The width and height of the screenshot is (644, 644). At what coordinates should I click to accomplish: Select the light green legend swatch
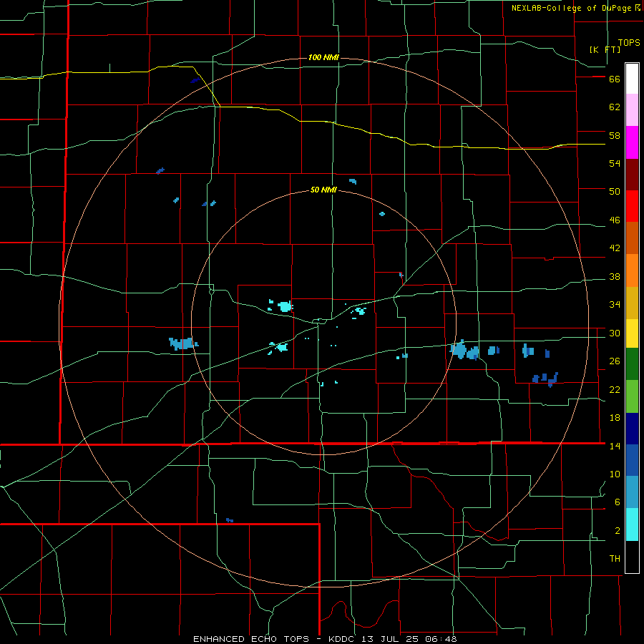point(632,396)
